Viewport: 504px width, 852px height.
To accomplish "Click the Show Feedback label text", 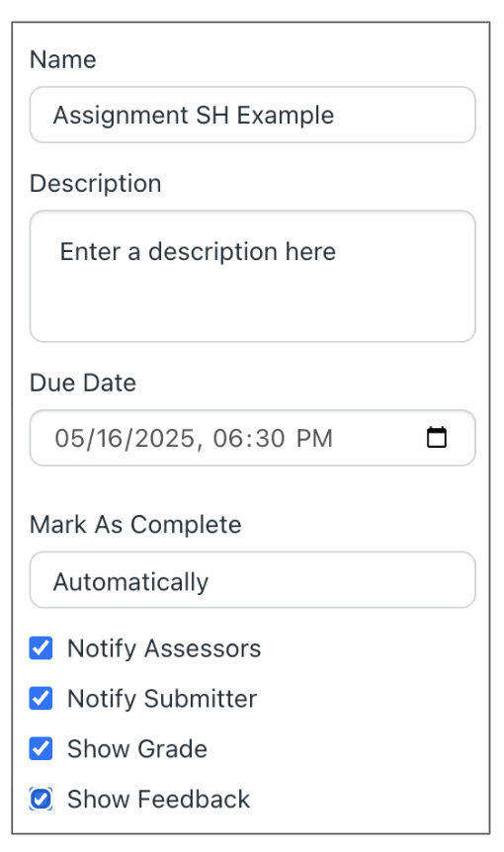I will click(158, 799).
